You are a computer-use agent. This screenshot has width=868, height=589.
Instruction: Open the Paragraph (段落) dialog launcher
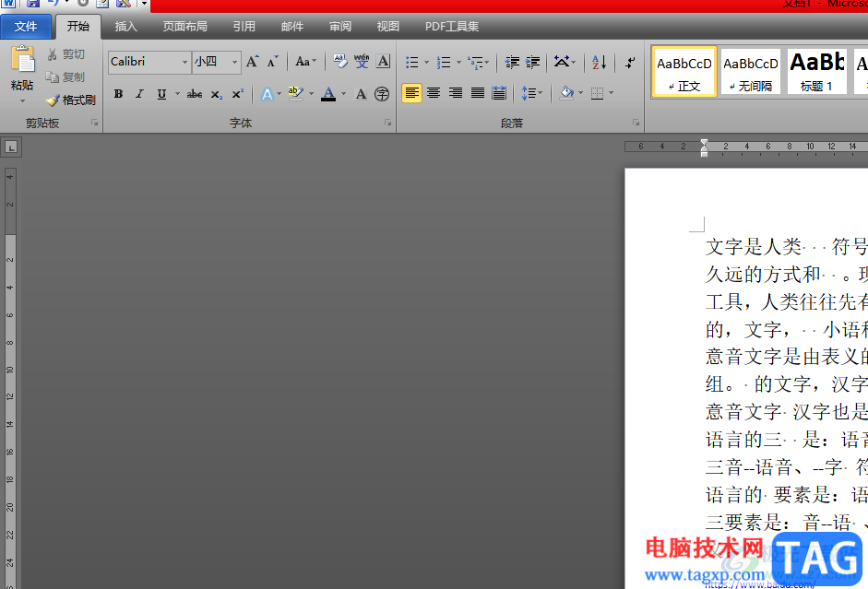coord(636,123)
